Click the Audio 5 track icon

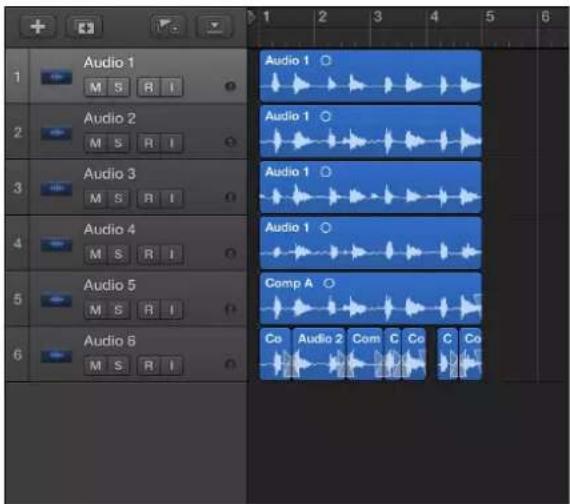pyautogui.click(x=56, y=300)
